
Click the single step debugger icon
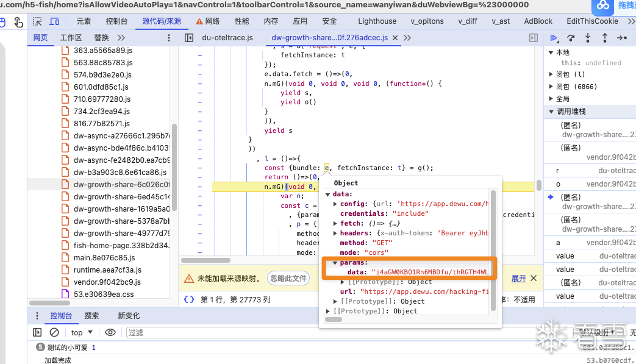tap(622, 38)
